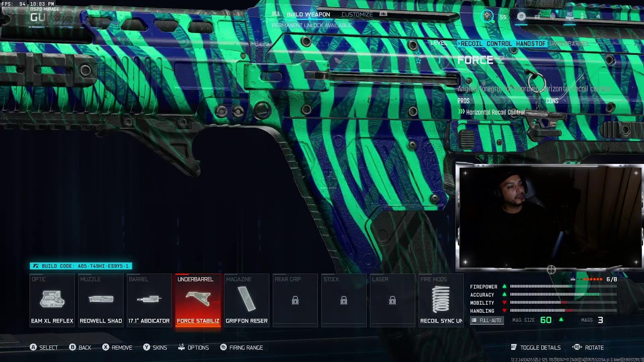
Task: Click the green Accuracy increase arrow
Action: [x=504, y=295]
